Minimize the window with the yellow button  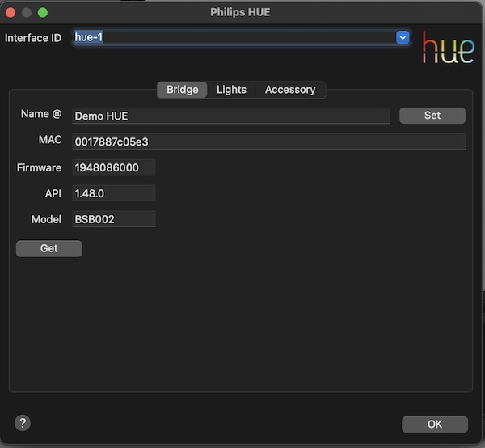(27, 13)
